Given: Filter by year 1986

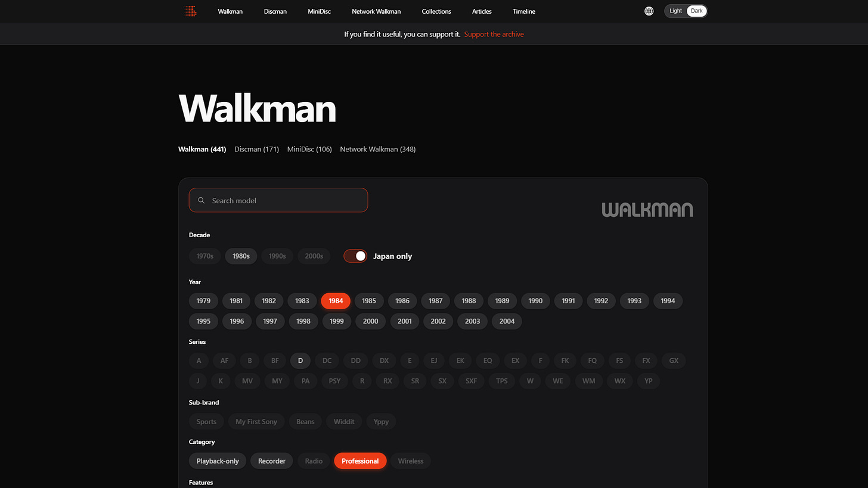Looking at the screenshot, I should (402, 301).
